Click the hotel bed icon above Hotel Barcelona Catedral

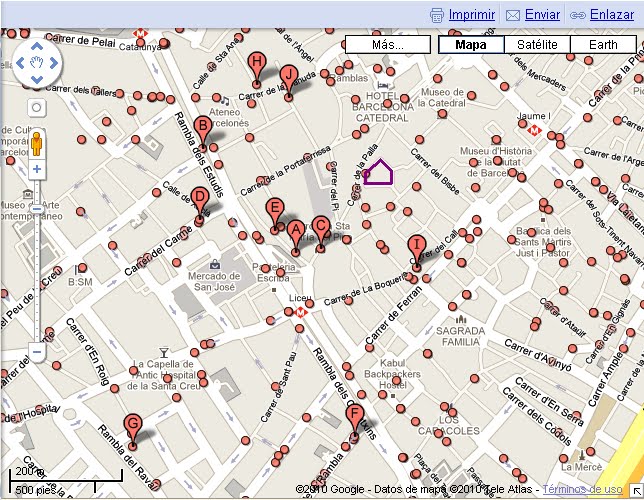point(383,85)
